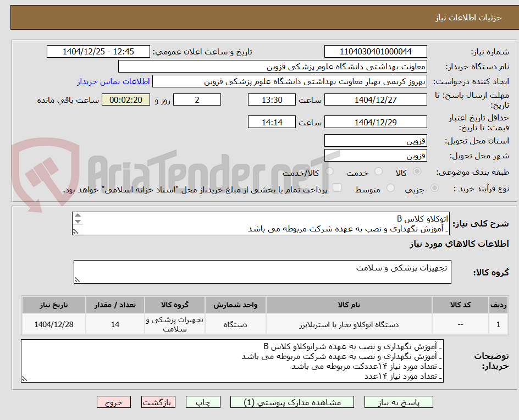Click quantity cell showing 14
519x420 pixels.
(115, 324)
